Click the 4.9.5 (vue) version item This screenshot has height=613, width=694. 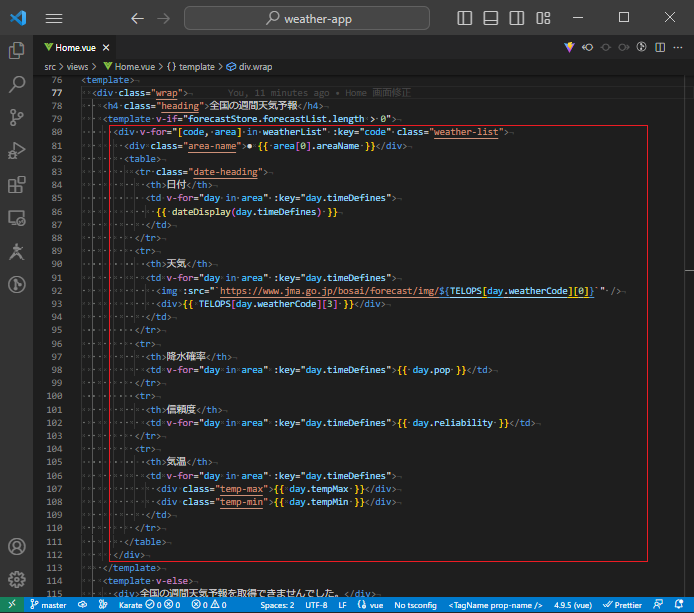(573, 605)
